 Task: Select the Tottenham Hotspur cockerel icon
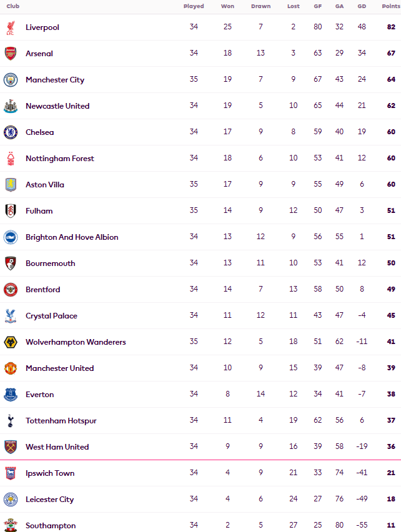click(11, 421)
